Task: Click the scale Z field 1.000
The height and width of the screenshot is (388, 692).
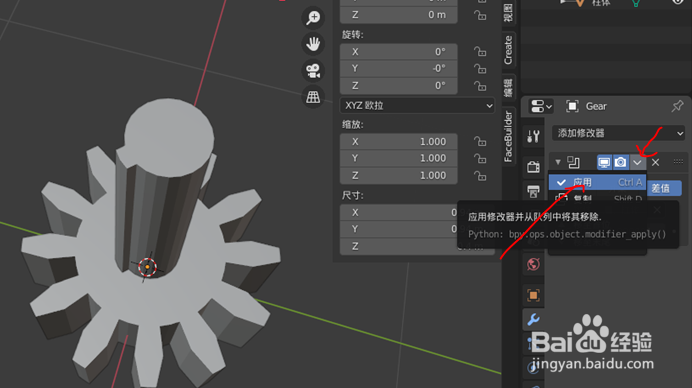Action: [x=399, y=175]
